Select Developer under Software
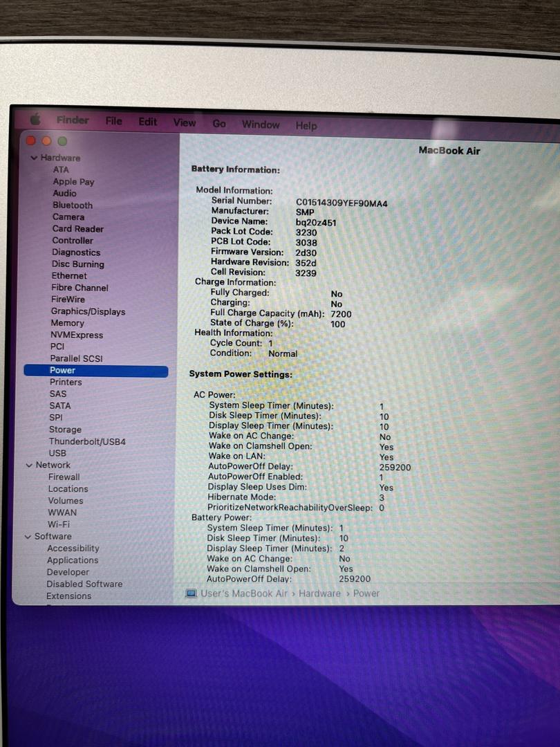 click(x=68, y=572)
